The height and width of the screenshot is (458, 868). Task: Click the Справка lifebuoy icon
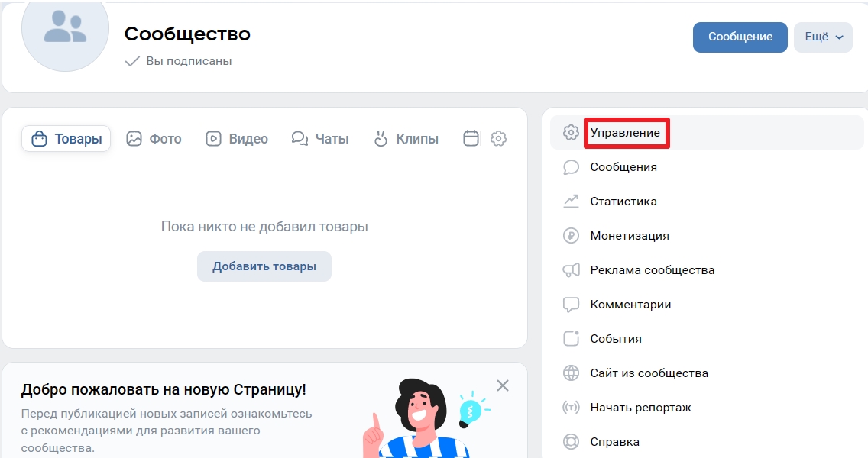571,441
